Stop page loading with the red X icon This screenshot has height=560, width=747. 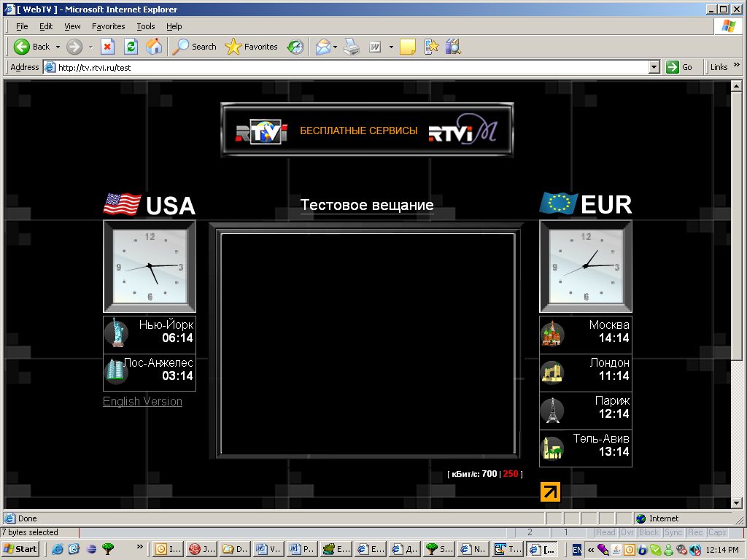click(x=107, y=47)
